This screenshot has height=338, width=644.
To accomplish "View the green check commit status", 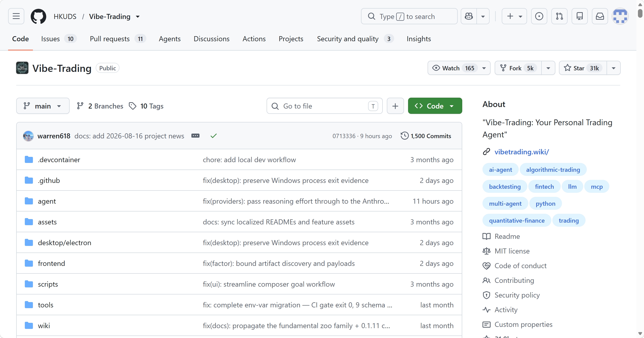I will [214, 136].
